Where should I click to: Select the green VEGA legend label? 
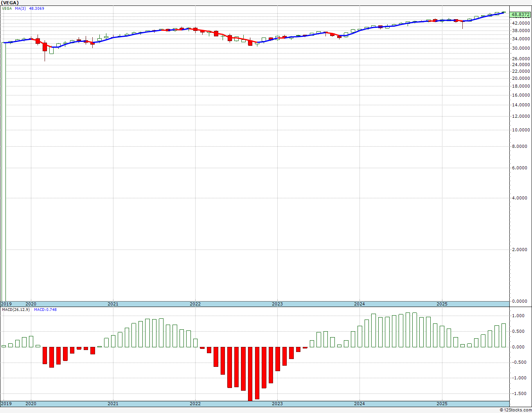click(7, 8)
